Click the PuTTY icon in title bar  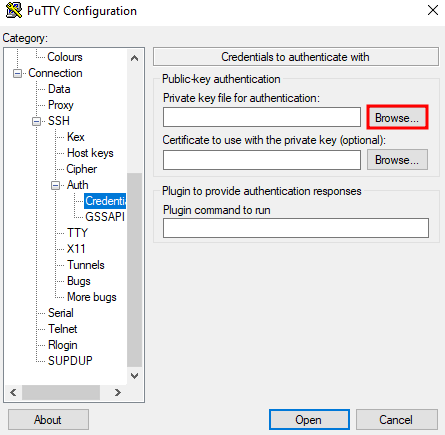[14, 10]
